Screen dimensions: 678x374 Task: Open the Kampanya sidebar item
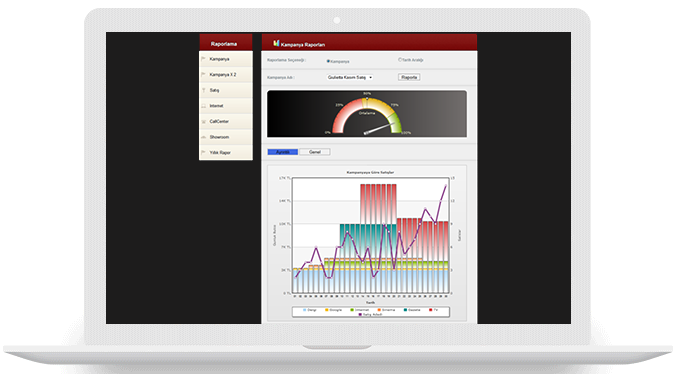click(226, 59)
